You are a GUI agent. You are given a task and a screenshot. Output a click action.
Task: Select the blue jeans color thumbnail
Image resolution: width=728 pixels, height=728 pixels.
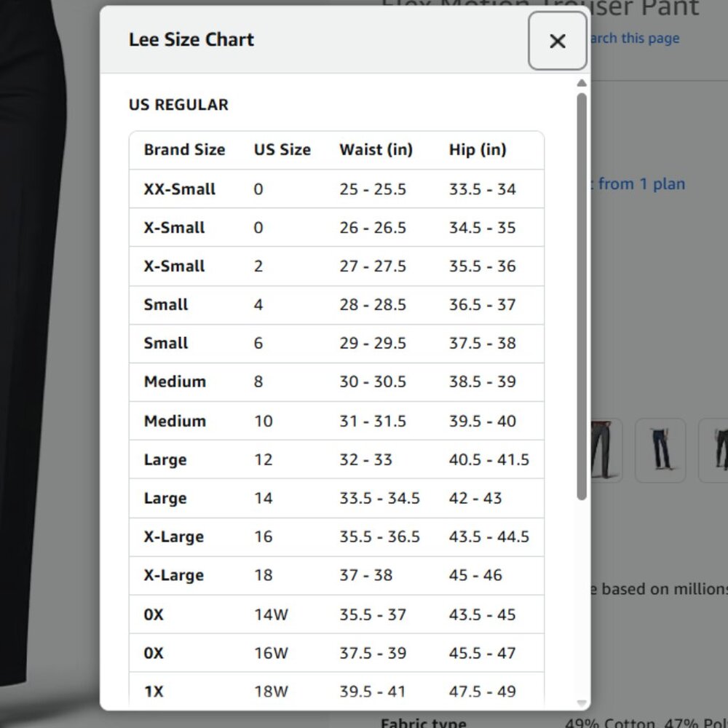pyautogui.click(x=660, y=451)
